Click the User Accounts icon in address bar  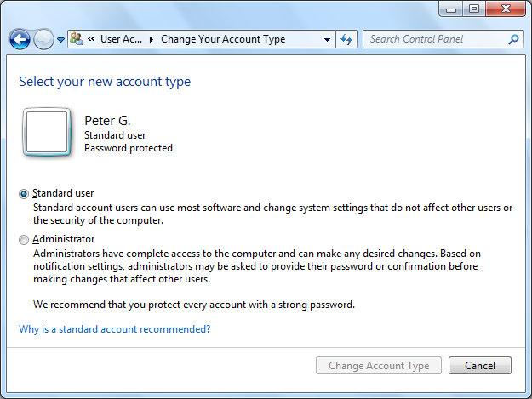point(77,39)
